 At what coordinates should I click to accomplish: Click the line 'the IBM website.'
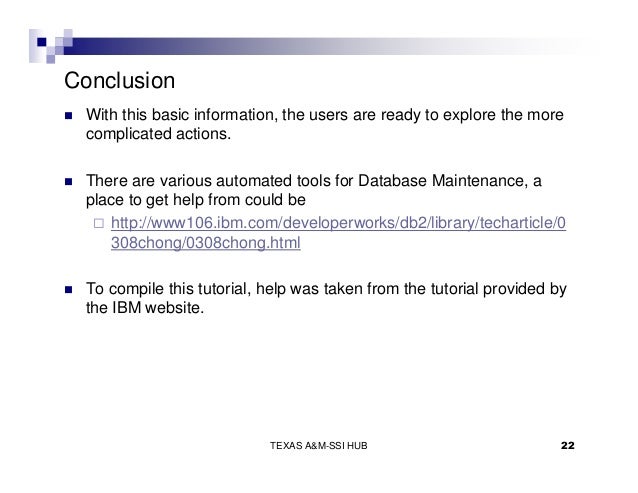click(145, 308)
